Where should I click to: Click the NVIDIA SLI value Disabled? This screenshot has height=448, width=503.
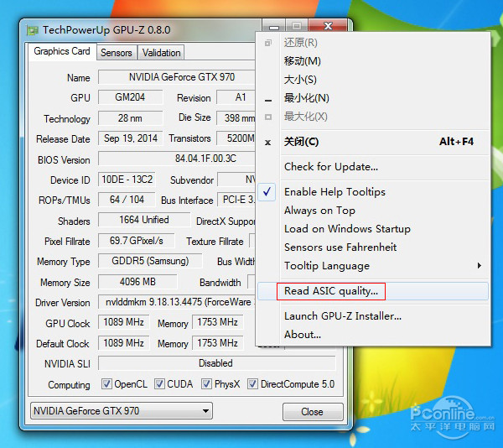click(x=216, y=363)
